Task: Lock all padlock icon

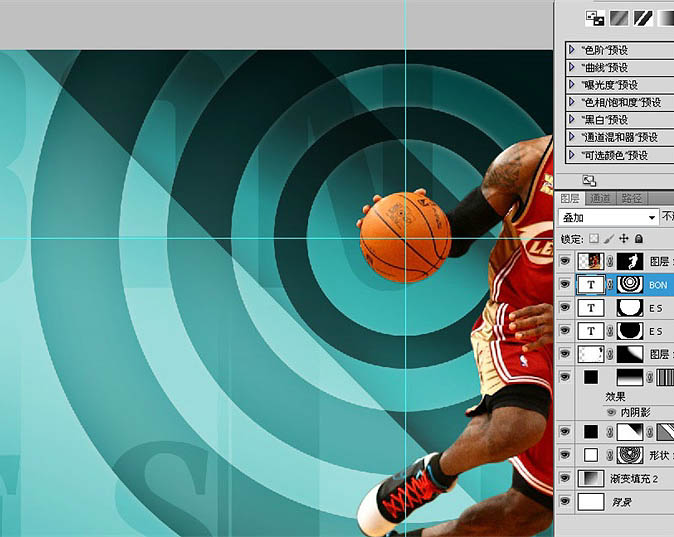Action: tap(639, 239)
